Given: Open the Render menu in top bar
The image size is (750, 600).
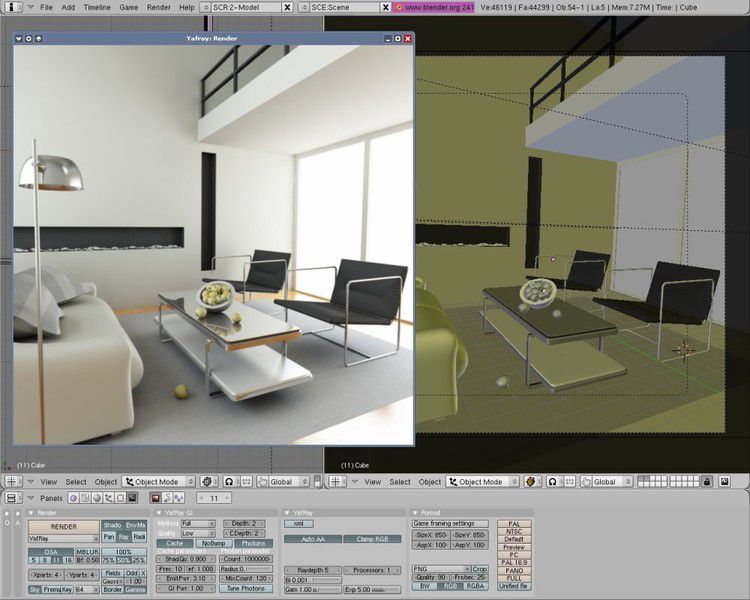Looking at the screenshot, I should [158, 7].
